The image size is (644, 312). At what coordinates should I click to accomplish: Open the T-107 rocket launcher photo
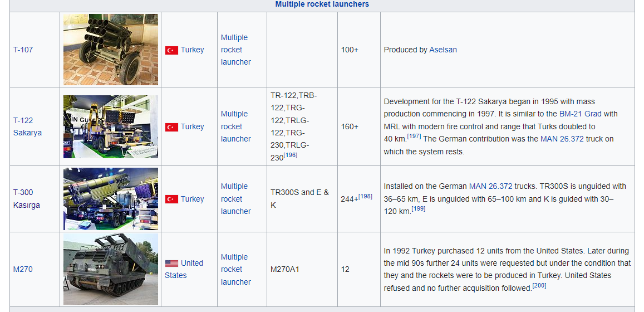[x=111, y=50]
